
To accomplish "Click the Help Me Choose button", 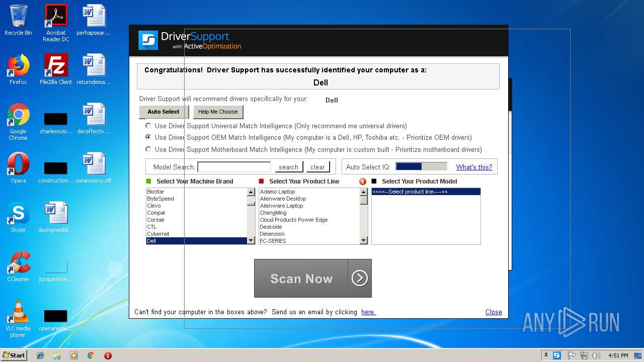I will click(218, 112).
